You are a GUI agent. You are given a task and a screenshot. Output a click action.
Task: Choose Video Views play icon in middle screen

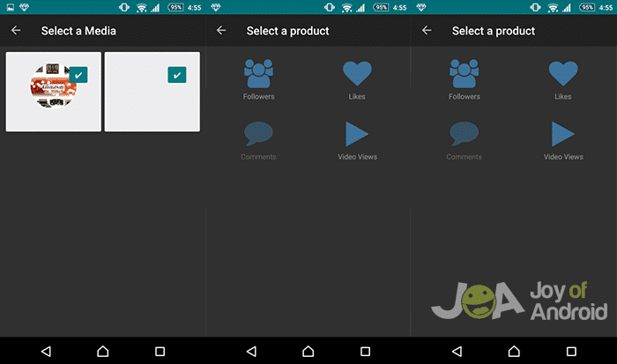pyautogui.click(x=357, y=134)
